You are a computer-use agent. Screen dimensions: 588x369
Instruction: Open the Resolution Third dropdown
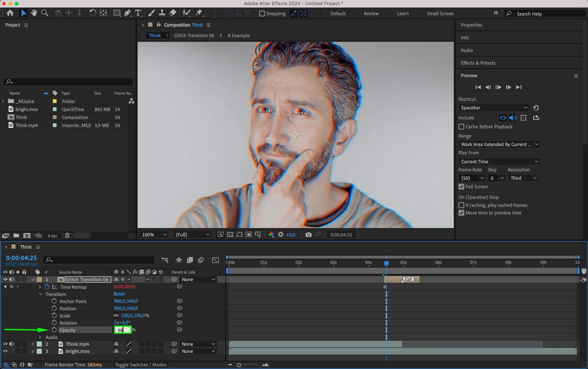[x=523, y=178]
